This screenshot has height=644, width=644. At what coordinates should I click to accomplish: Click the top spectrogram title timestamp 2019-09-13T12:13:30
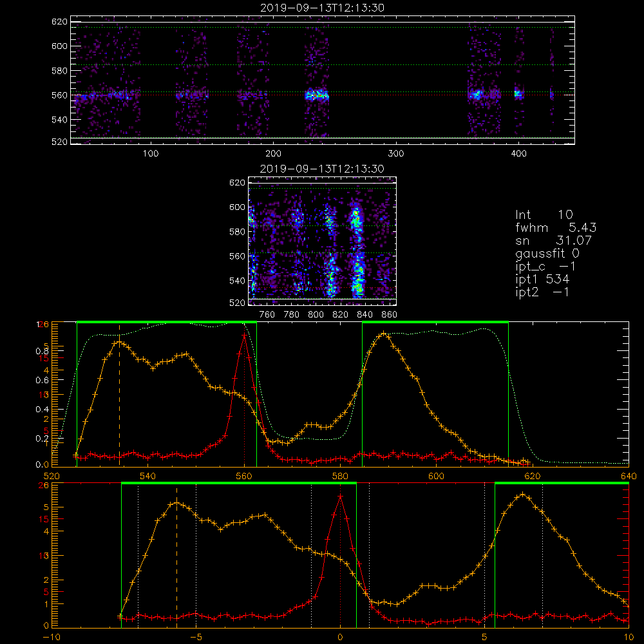pos(322,8)
